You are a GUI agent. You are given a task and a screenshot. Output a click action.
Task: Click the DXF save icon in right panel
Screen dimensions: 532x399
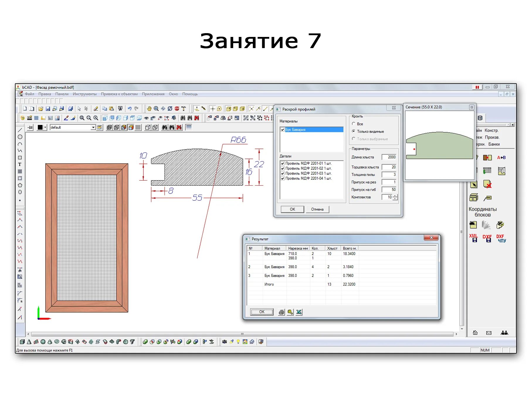point(487,238)
